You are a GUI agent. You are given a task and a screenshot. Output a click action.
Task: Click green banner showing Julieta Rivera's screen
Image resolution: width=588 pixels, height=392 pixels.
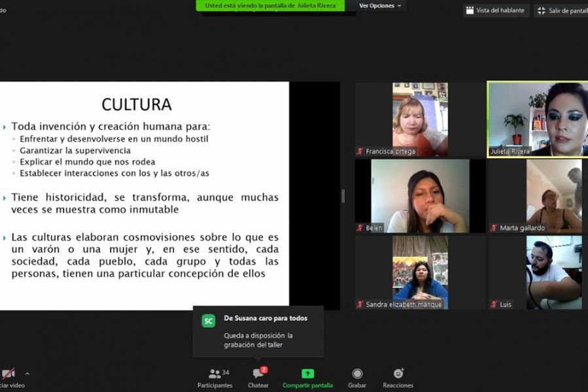(270, 6)
